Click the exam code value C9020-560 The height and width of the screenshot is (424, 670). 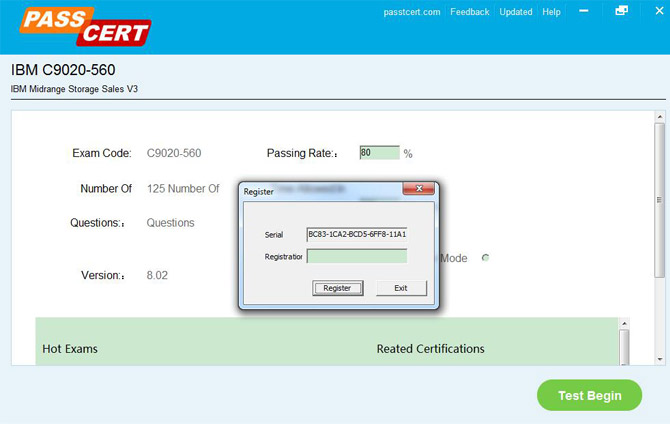pyautogui.click(x=174, y=153)
